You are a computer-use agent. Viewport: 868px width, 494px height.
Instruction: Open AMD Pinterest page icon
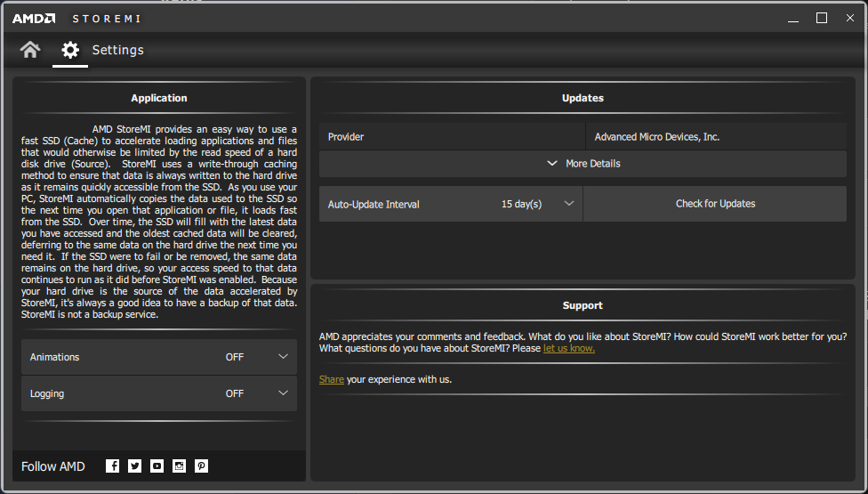pyautogui.click(x=202, y=466)
